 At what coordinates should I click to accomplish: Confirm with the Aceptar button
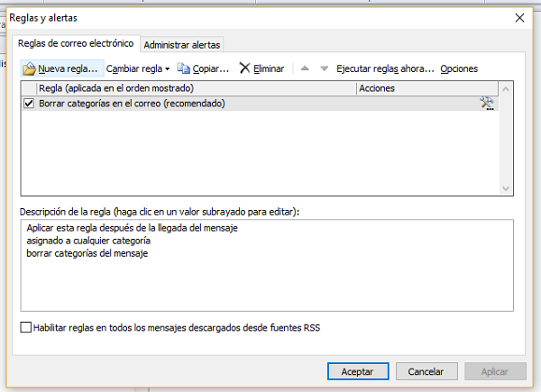358,371
